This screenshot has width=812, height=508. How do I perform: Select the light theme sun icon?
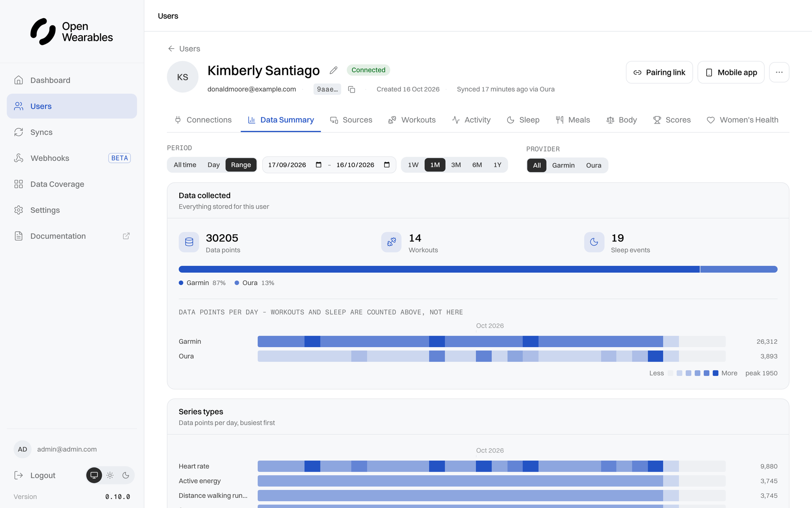tap(110, 475)
